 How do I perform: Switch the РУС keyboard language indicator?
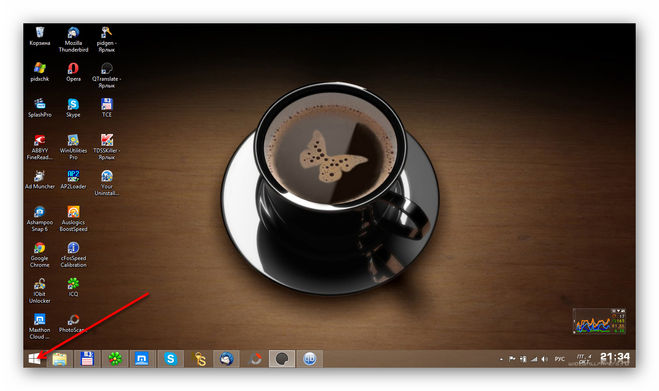pos(559,359)
